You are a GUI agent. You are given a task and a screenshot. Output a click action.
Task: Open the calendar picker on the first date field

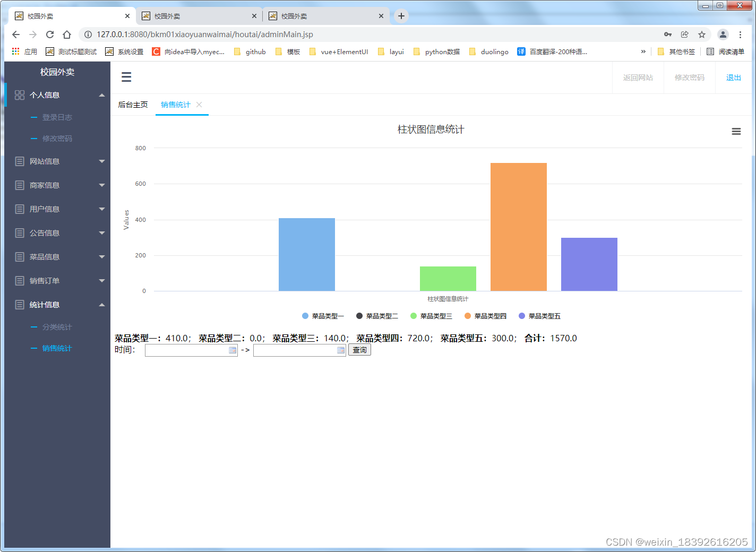point(233,350)
